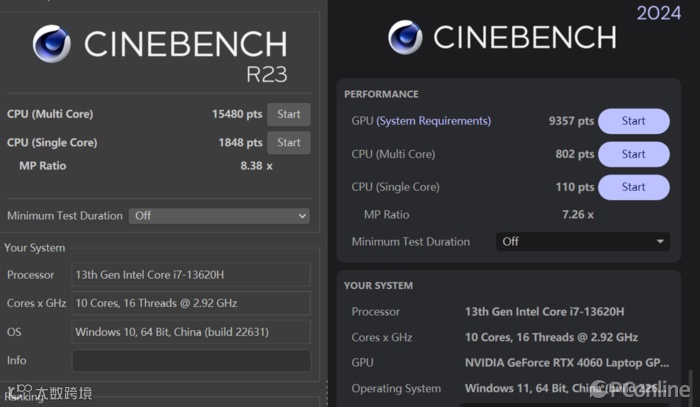This screenshot has width=700, height=407.
Task: Click the R23 OS field
Action: click(191, 331)
